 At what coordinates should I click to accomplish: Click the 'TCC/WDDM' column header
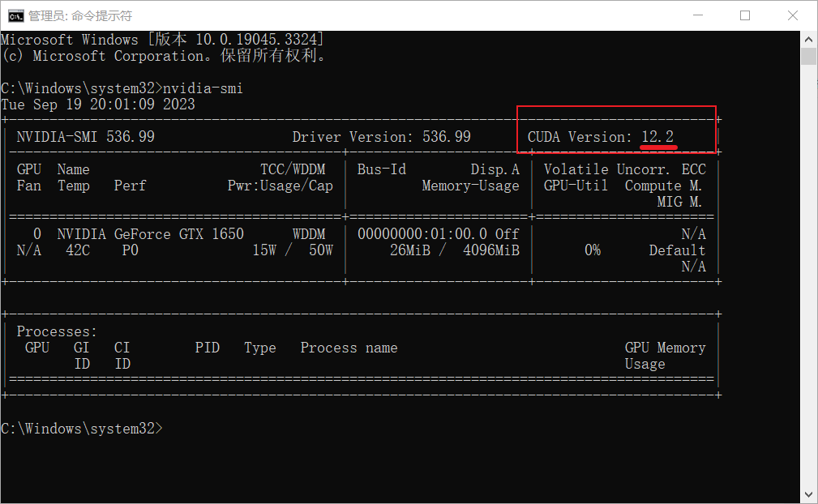point(293,169)
